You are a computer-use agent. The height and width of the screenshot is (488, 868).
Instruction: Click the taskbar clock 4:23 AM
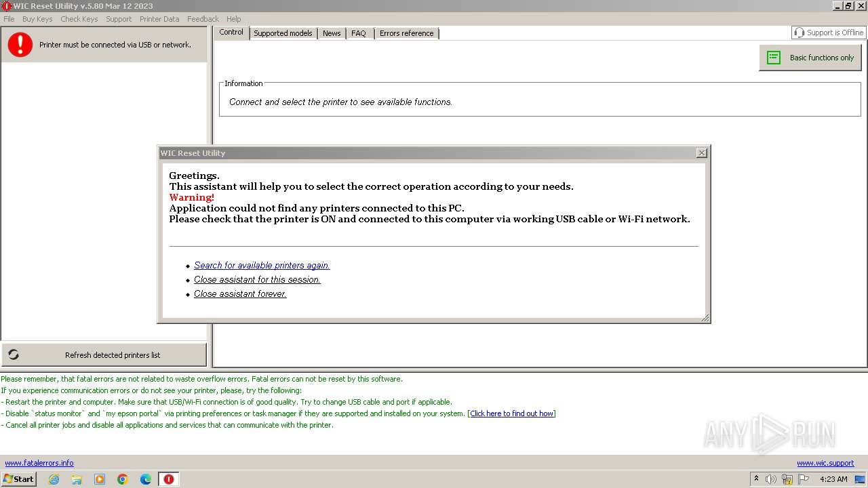coord(833,479)
